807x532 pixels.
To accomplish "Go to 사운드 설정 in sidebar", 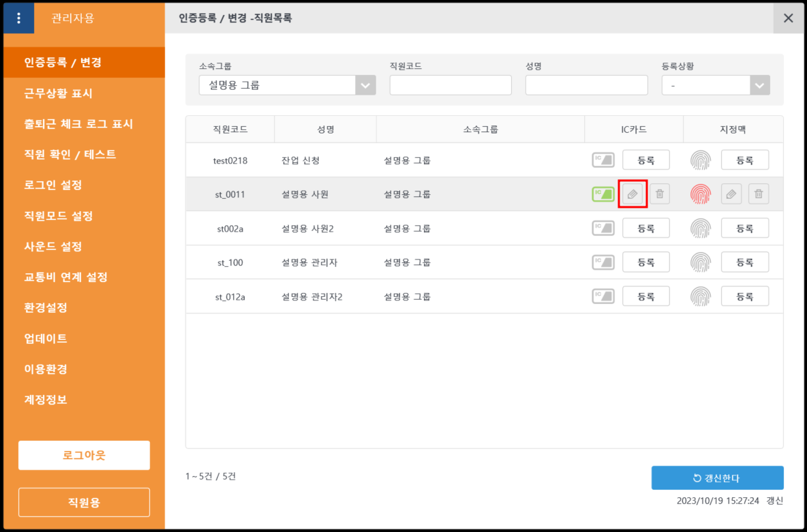I will pyautogui.click(x=53, y=247).
